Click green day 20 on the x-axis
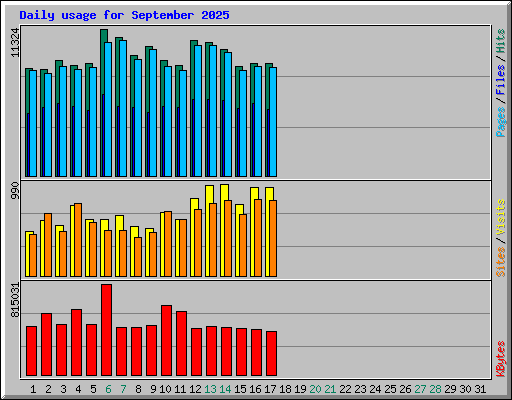 [x=315, y=389]
